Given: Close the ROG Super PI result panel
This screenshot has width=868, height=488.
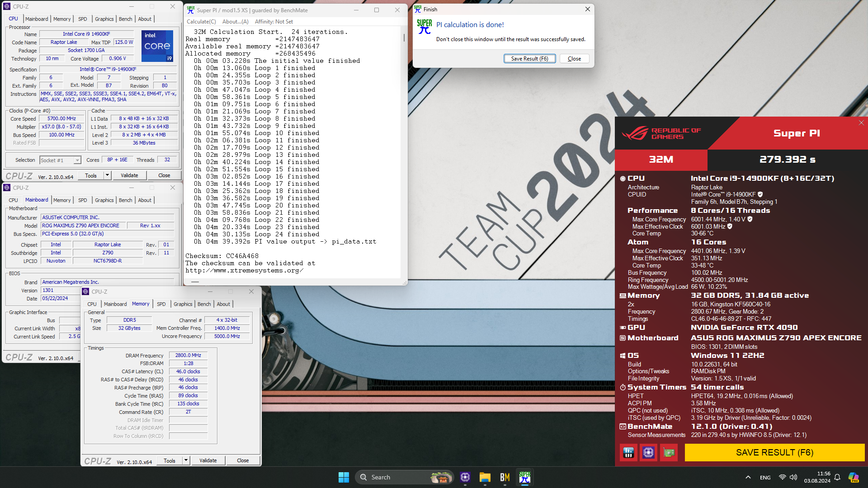Looking at the screenshot, I should coord(861,123).
